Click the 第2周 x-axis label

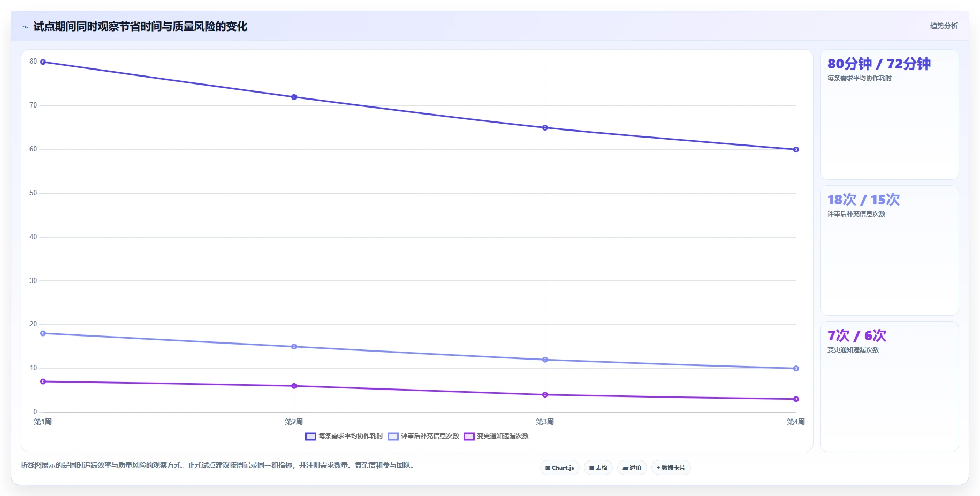[294, 422]
